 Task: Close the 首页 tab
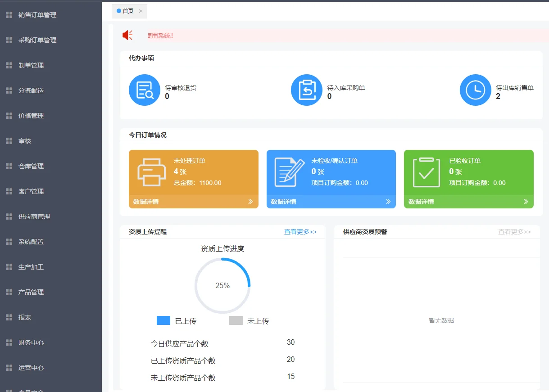(x=140, y=11)
